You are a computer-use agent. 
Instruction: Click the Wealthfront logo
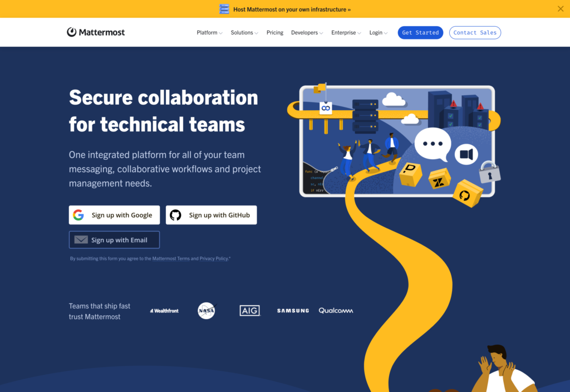[x=164, y=311]
